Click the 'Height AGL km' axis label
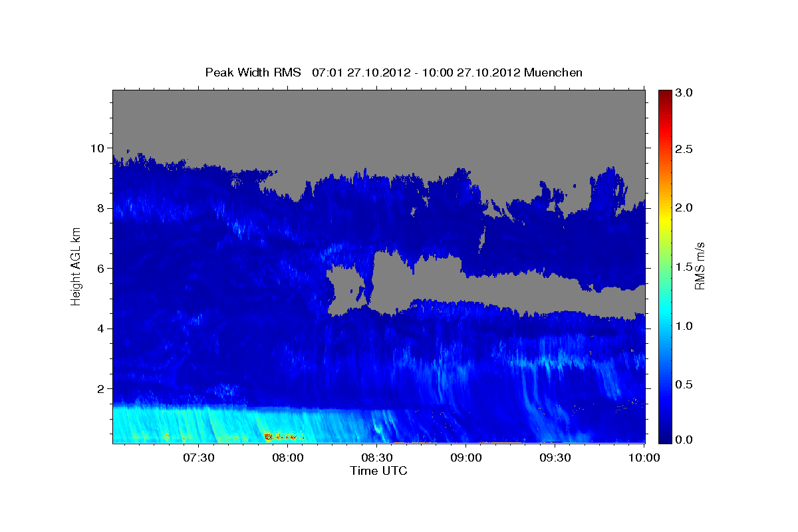The height and width of the screenshot is (532, 798). (x=76, y=267)
